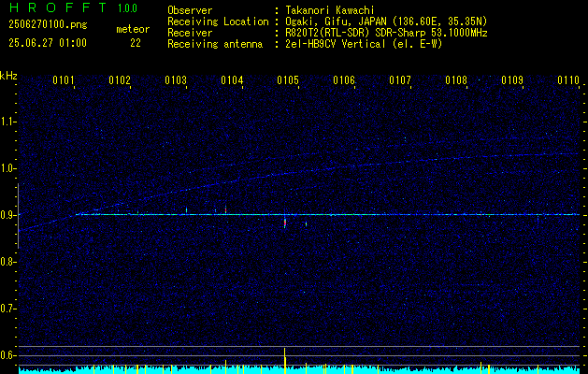Click the Observer label

(x=190, y=10)
